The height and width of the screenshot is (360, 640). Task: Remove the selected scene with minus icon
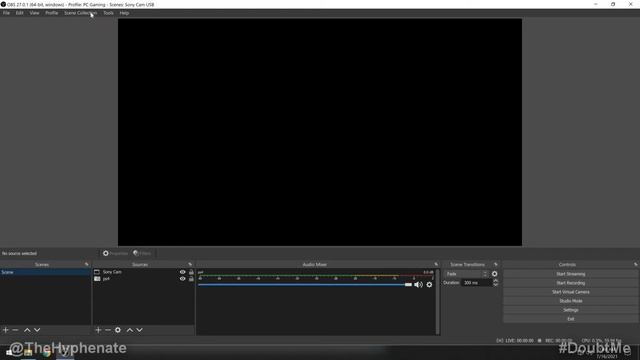tap(16, 330)
